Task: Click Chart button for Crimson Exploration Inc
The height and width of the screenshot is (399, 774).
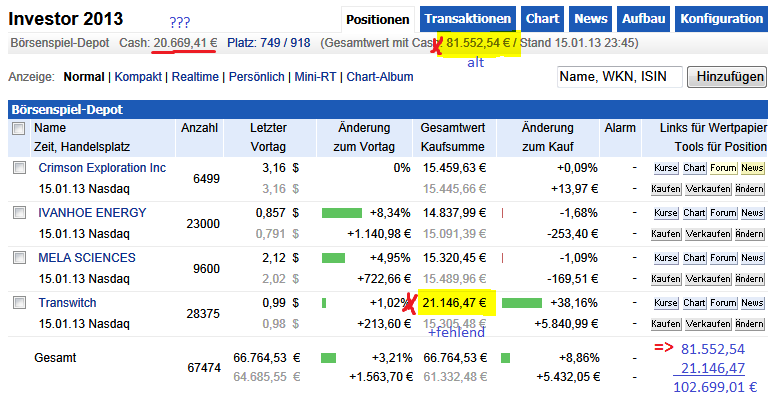Action: (x=694, y=168)
